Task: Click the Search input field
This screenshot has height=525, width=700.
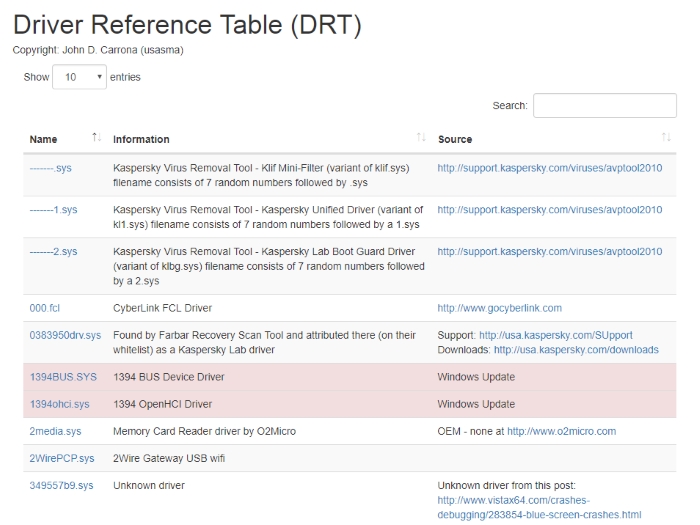Action: coord(604,105)
